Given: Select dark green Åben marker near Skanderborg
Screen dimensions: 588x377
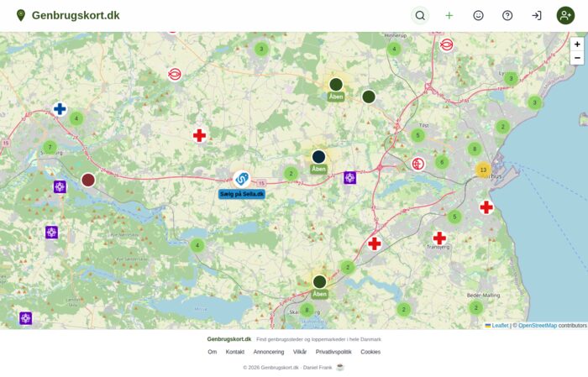Looking at the screenshot, I should point(319,282).
